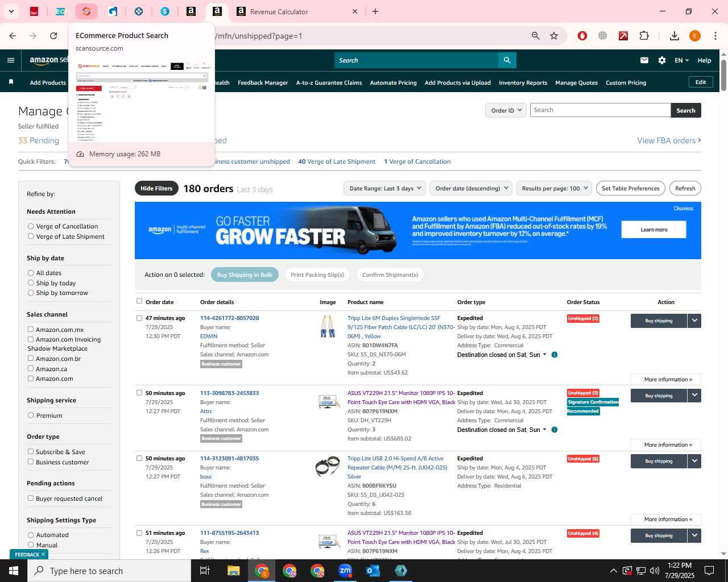Viewport: 728px width, 582px height.
Task: Open File Explorer from the taskbar
Action: click(234, 571)
